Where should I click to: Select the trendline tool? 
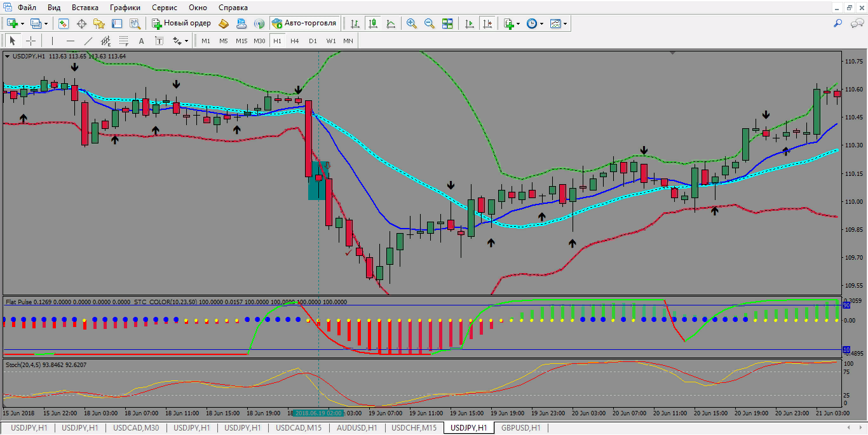pyautogui.click(x=88, y=41)
